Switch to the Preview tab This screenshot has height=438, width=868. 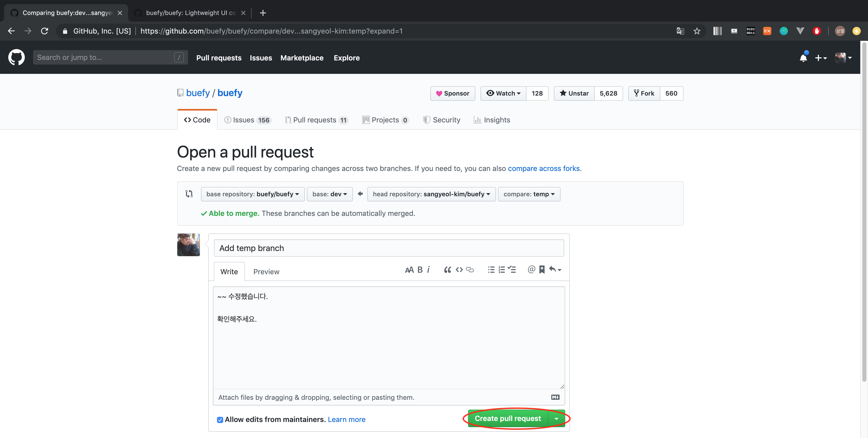coord(266,272)
